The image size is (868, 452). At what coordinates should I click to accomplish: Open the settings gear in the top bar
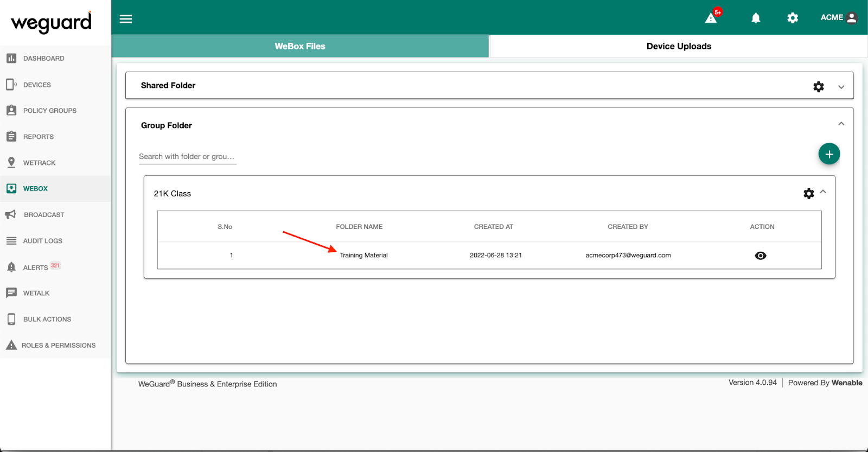pos(793,18)
